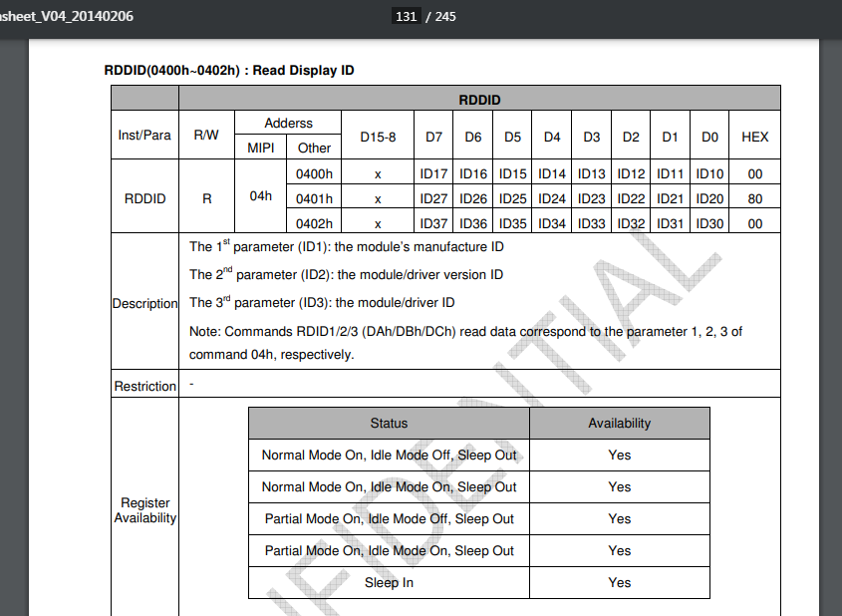This screenshot has width=842, height=616.
Task: Click the bold 'RDDID' gray table header
Action: (x=479, y=100)
